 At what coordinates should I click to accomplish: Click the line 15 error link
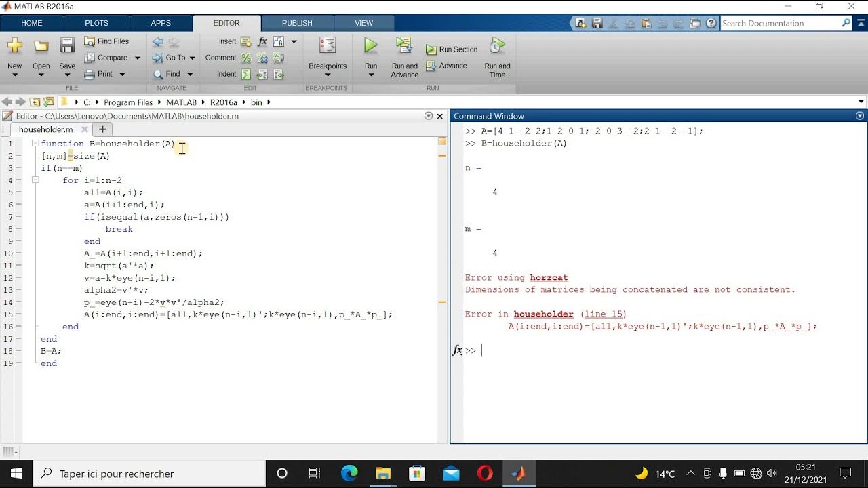pyautogui.click(x=603, y=314)
